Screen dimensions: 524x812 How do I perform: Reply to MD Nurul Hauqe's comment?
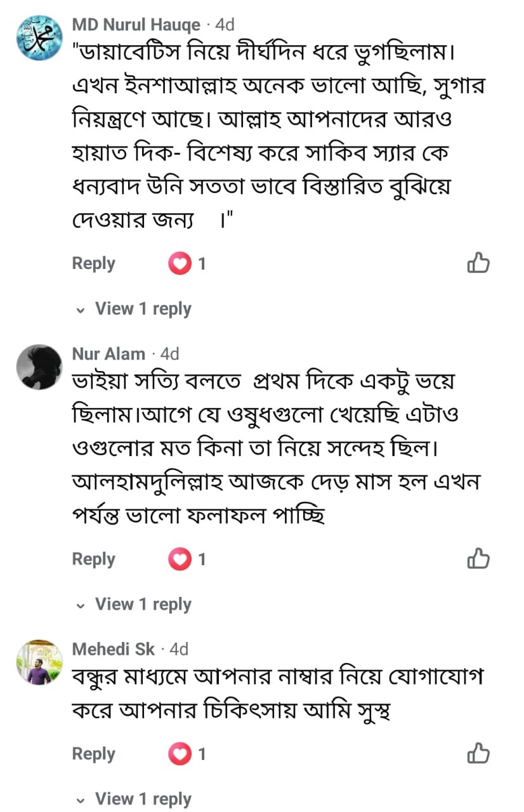pos(94,263)
